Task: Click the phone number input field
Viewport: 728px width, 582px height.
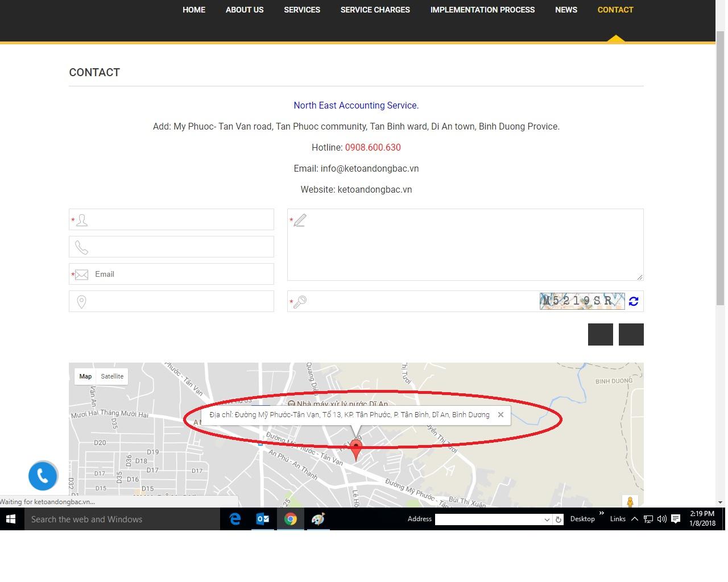Action: point(171,247)
